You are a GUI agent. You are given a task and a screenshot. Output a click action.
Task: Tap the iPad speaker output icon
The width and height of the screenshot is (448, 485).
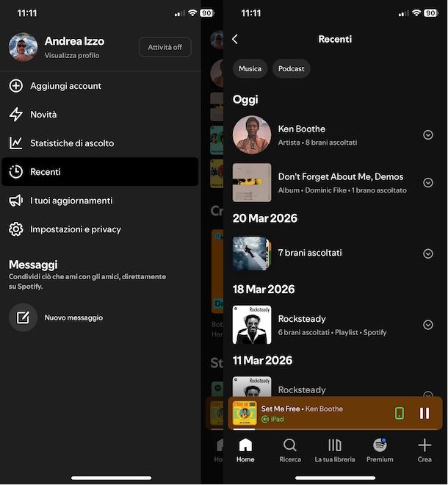coord(265,419)
